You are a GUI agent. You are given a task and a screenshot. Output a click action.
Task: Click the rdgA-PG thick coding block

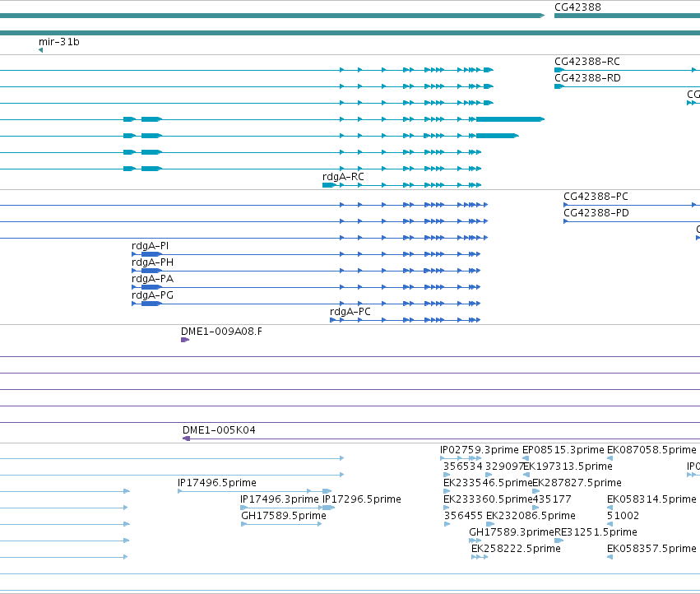(151, 304)
